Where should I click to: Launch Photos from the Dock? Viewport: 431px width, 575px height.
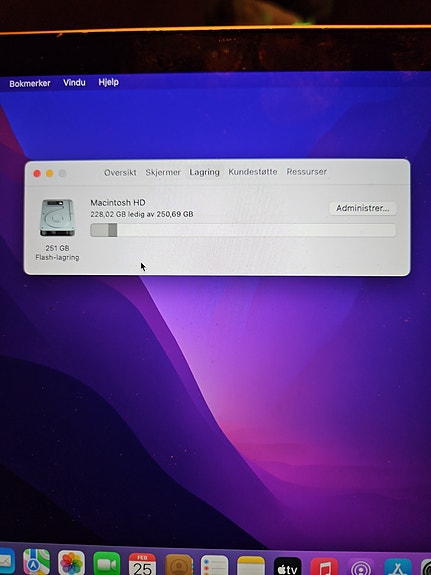pos(72,562)
